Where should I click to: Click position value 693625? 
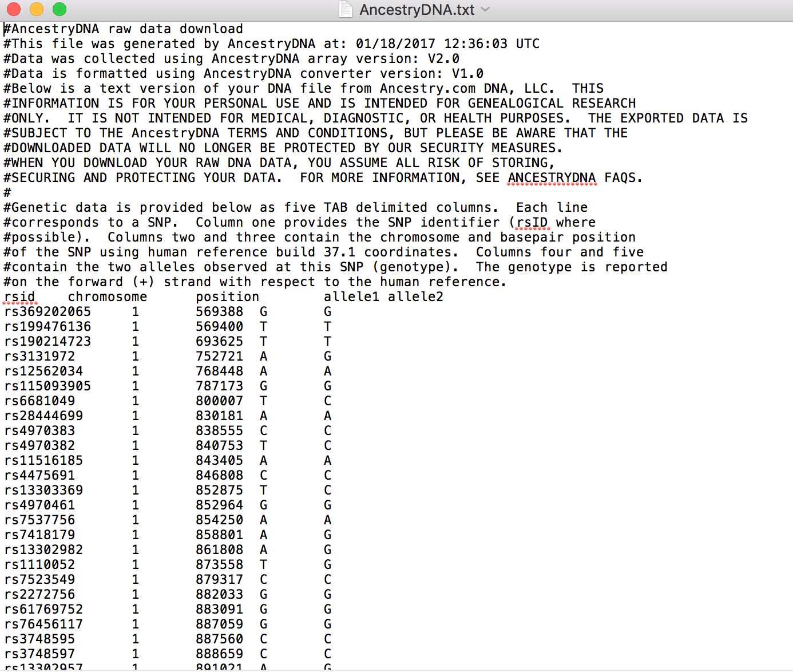(x=220, y=341)
